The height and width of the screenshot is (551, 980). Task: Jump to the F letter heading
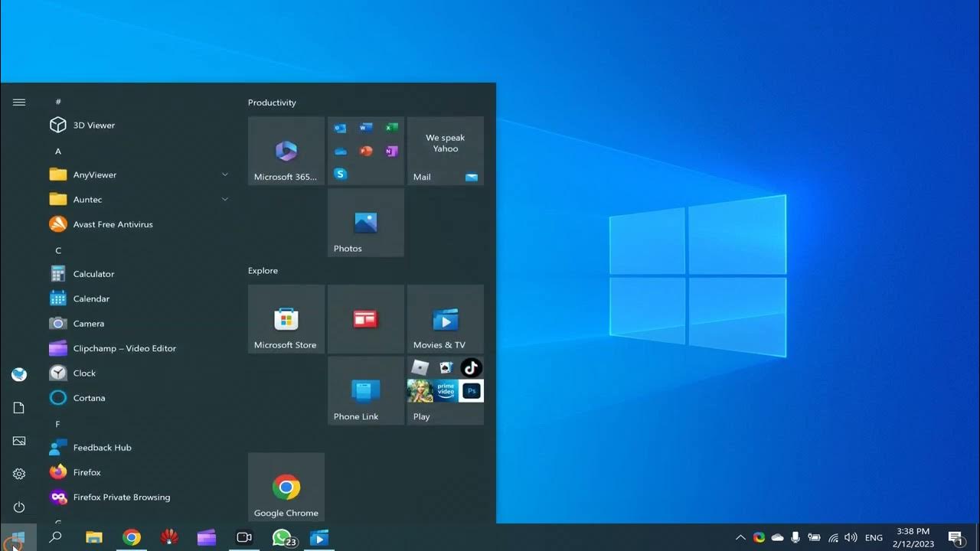coord(58,424)
